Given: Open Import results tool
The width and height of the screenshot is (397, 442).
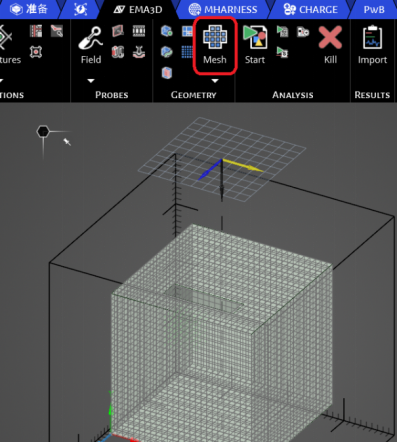Looking at the screenshot, I should pos(372,45).
